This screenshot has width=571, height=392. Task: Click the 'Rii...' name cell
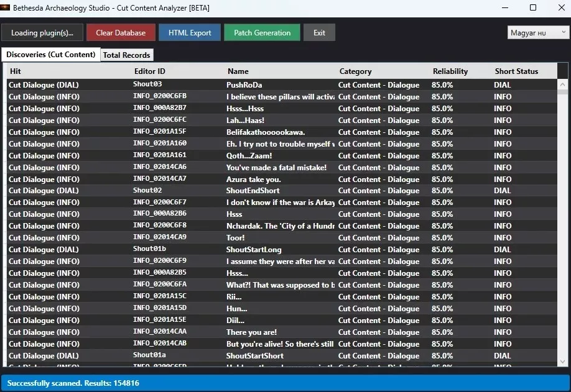coord(234,297)
